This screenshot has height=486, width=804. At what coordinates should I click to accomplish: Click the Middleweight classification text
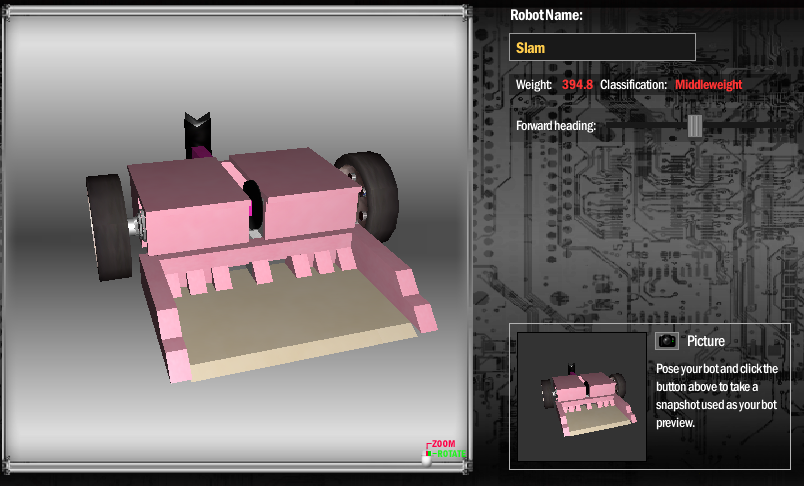708,85
